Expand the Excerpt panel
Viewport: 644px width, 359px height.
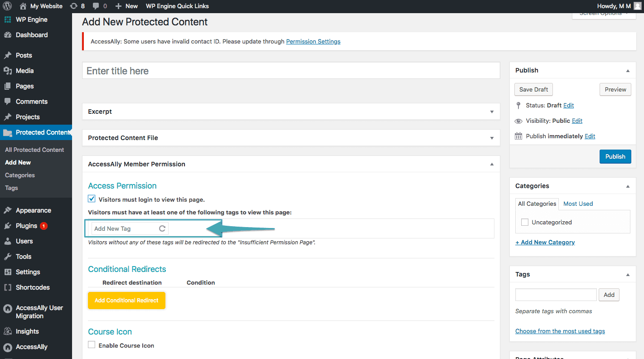pyautogui.click(x=492, y=112)
